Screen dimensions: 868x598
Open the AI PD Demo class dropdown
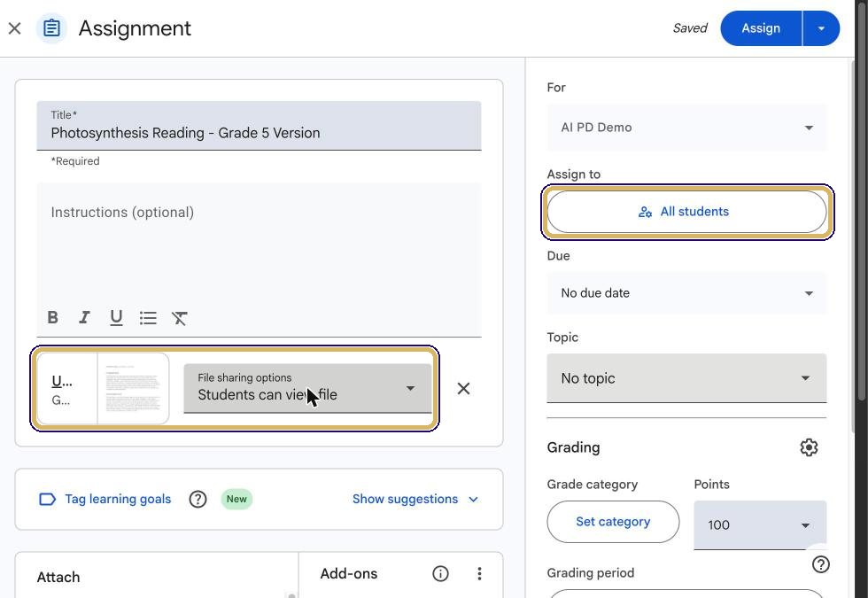686,128
